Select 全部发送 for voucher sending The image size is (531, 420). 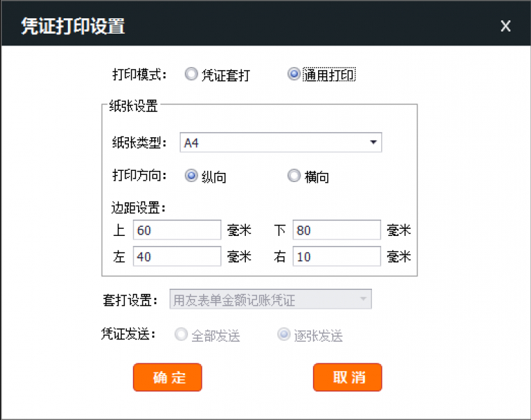pos(181,335)
